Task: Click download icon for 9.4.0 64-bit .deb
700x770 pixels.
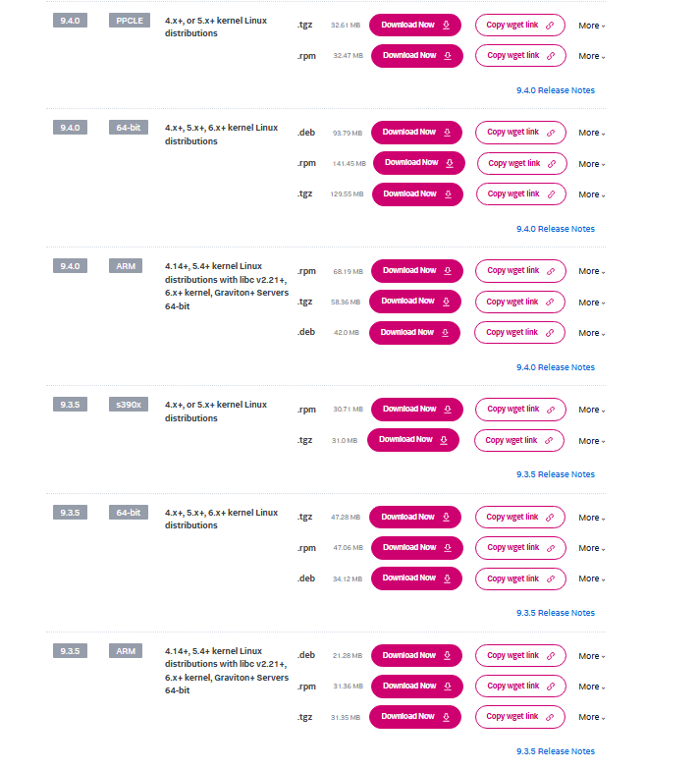Action: tap(447, 133)
